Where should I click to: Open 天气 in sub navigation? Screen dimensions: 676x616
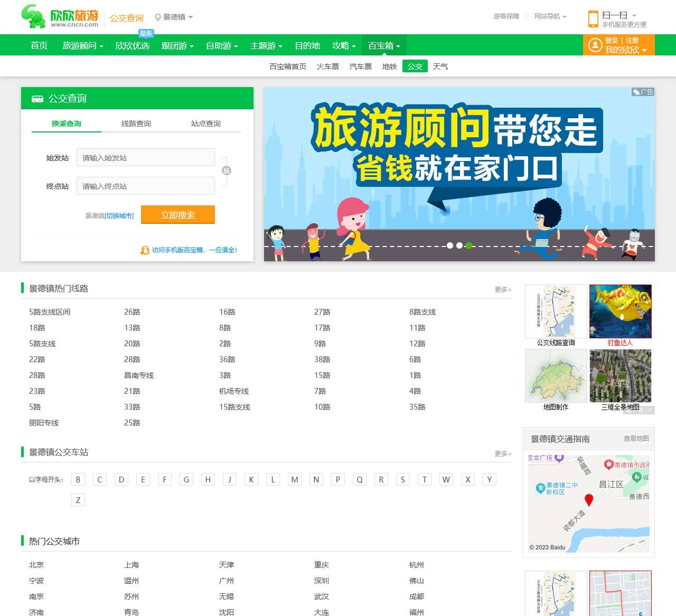(440, 67)
